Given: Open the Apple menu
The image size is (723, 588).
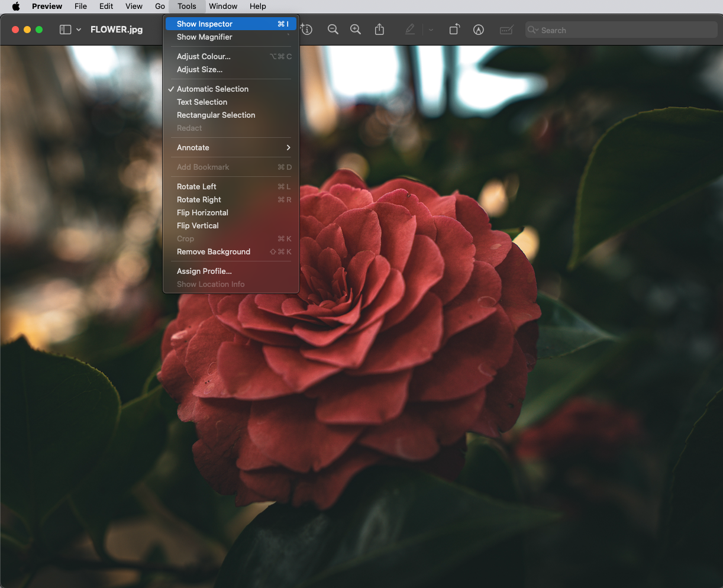Looking at the screenshot, I should pyautogui.click(x=16, y=7).
